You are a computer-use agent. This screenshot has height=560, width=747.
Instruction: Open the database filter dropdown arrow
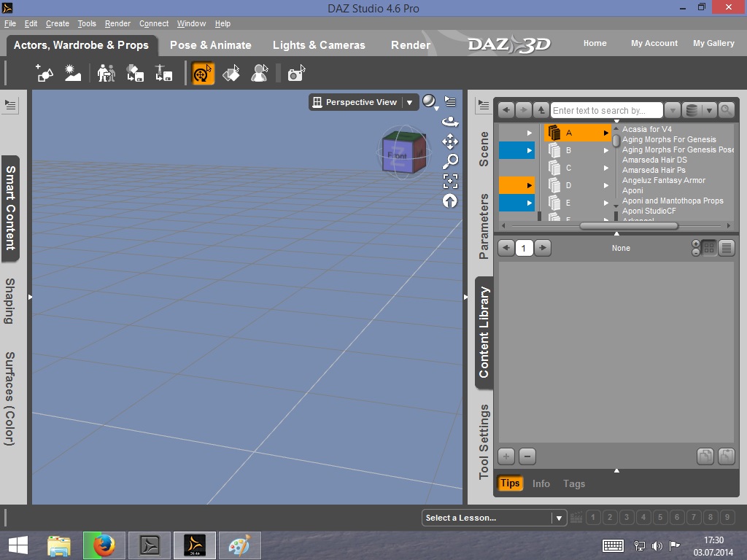[709, 111]
